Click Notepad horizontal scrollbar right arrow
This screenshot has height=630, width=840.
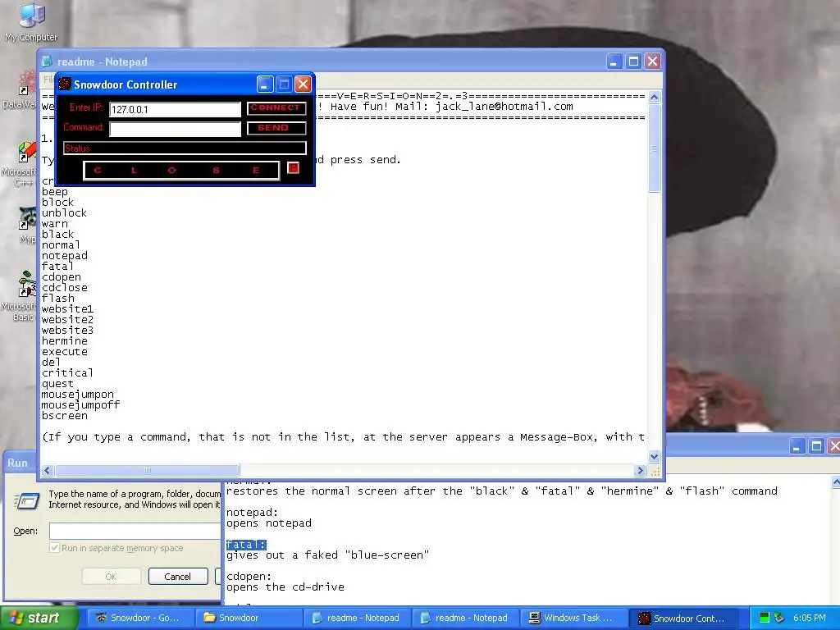tap(640, 470)
